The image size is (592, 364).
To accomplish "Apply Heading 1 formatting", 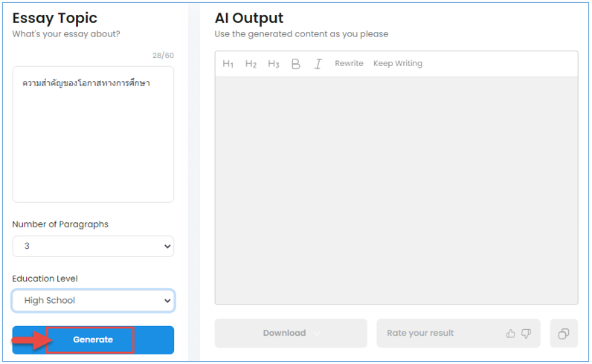I will point(228,64).
